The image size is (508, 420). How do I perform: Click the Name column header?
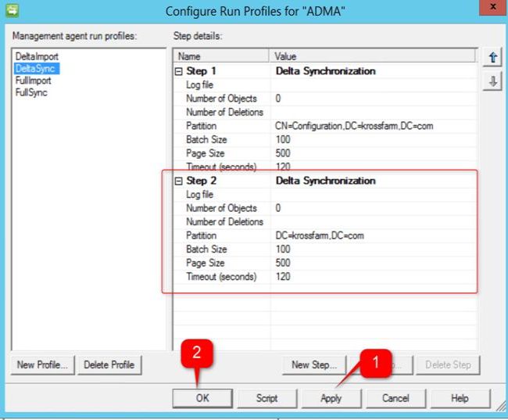pyautogui.click(x=221, y=56)
